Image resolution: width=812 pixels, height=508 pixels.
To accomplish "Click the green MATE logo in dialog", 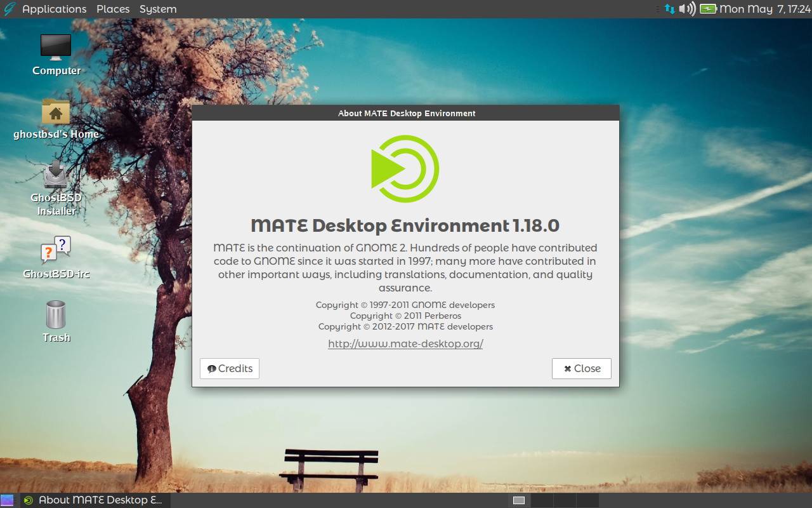I will [405, 169].
